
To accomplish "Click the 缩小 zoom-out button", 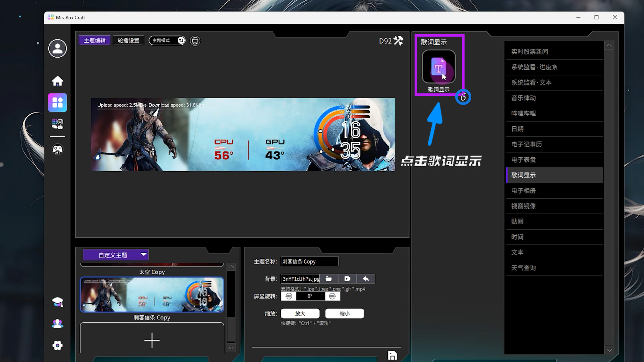I will coord(344,314).
